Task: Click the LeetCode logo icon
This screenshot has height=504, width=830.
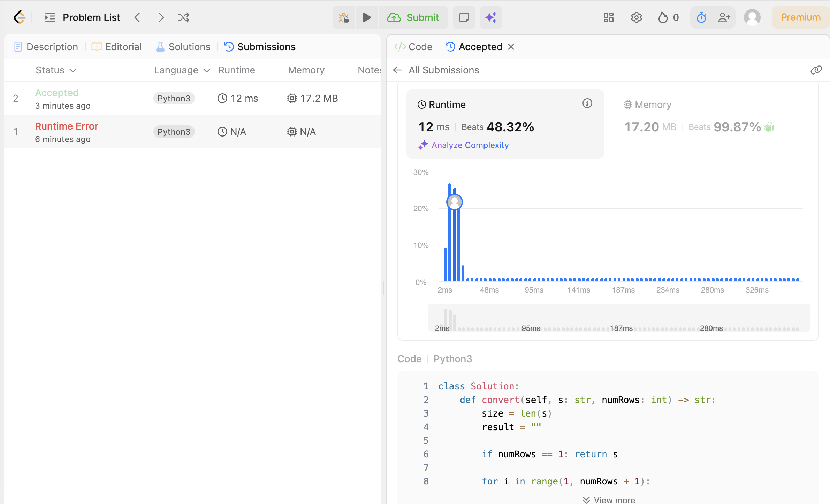Action: pyautogui.click(x=20, y=17)
